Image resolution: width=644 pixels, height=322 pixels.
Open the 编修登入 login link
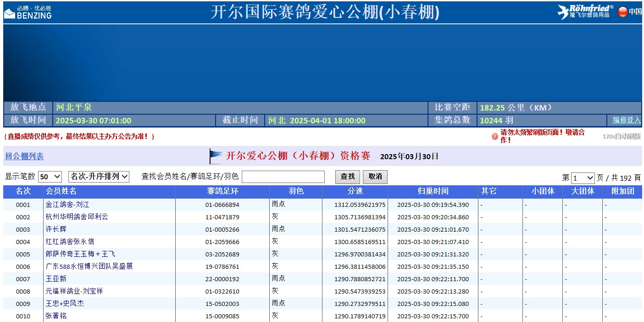[627, 120]
